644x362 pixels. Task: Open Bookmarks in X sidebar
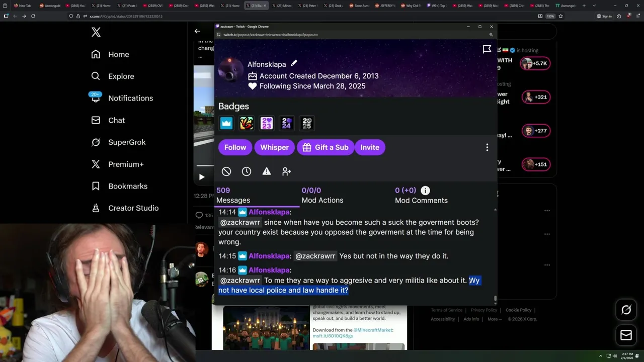pos(119,186)
